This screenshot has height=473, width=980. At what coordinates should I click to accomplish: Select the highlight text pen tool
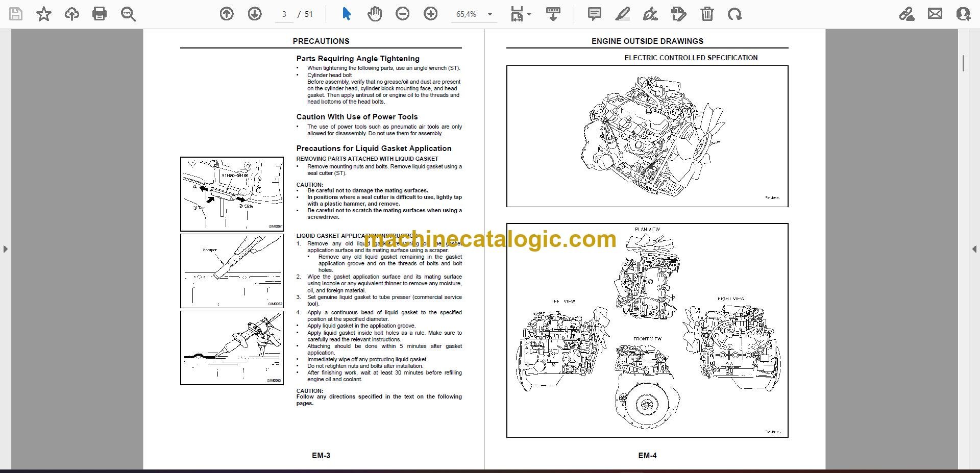coord(622,14)
